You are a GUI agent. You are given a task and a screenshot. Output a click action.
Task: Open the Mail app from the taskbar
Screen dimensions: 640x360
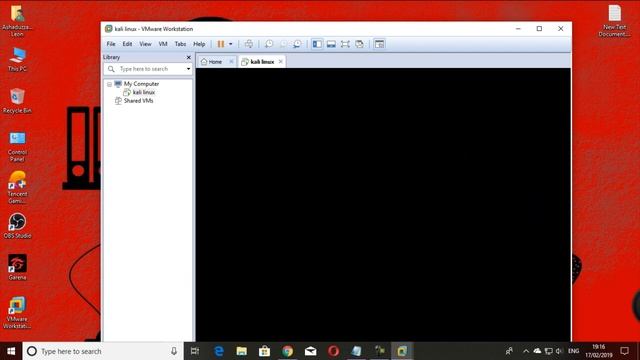310,351
